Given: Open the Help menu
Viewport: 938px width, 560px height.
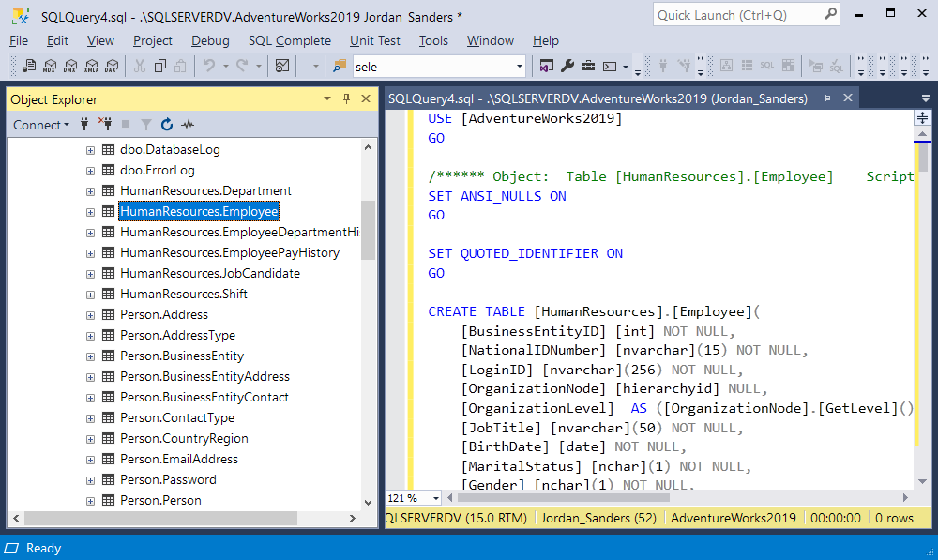Looking at the screenshot, I should [x=546, y=40].
